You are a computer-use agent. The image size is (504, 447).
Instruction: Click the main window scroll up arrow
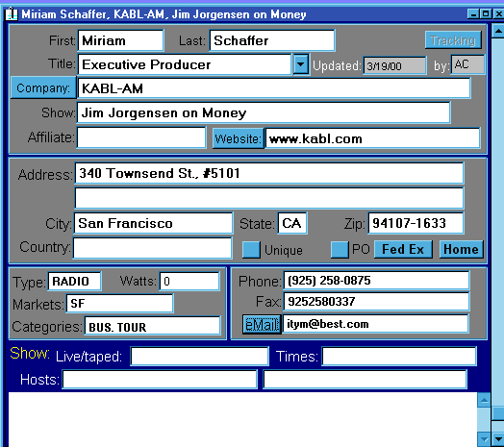coord(498,31)
